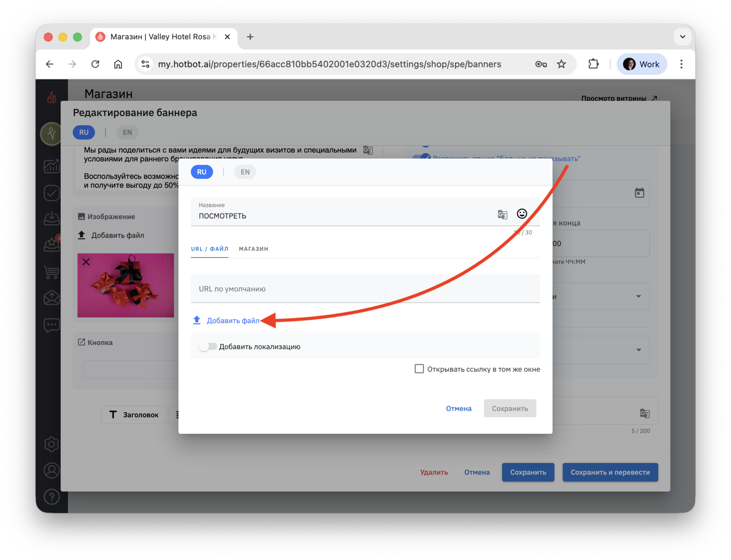Select EN language in the button dialog
Image resolution: width=731 pixels, height=560 pixels.
[x=245, y=172]
